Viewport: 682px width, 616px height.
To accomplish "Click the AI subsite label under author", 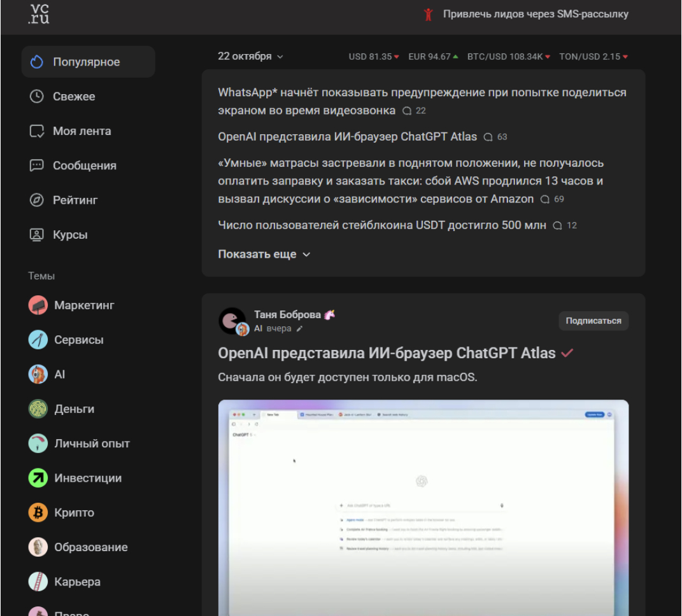I will point(258,328).
